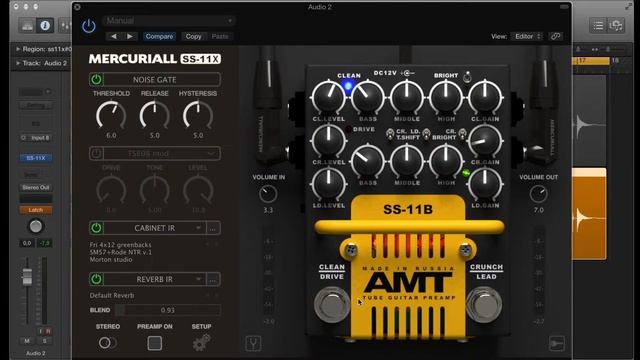
Task: Click the CR.LEVEL knob
Action: tap(328, 141)
